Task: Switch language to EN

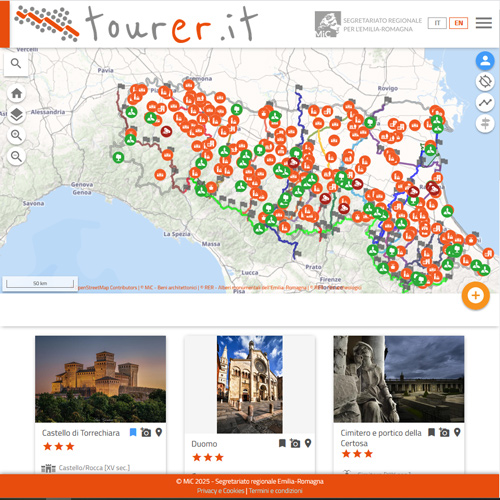Action: (459, 23)
